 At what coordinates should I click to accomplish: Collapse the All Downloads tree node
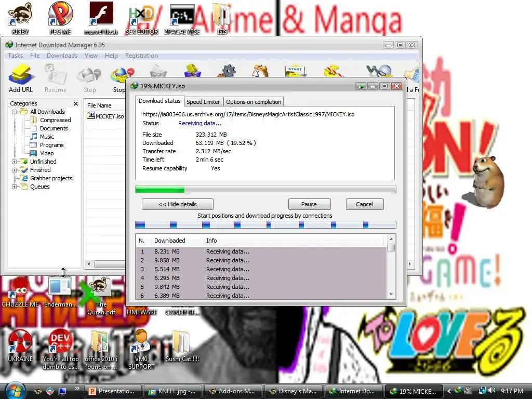pyautogui.click(x=14, y=112)
